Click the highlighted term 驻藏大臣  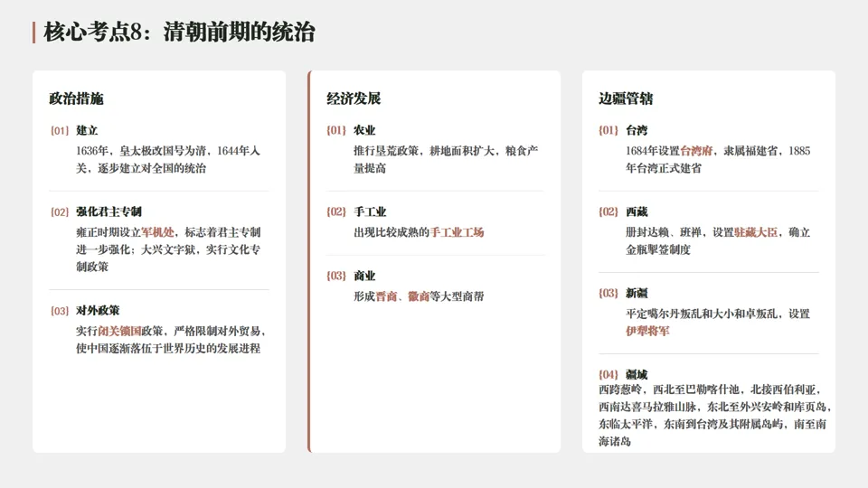point(756,232)
